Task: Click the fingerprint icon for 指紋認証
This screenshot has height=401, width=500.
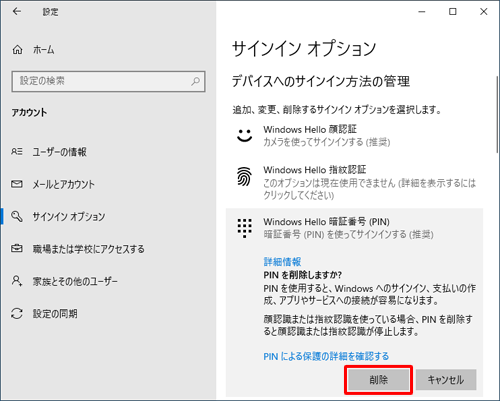Action: click(x=244, y=176)
